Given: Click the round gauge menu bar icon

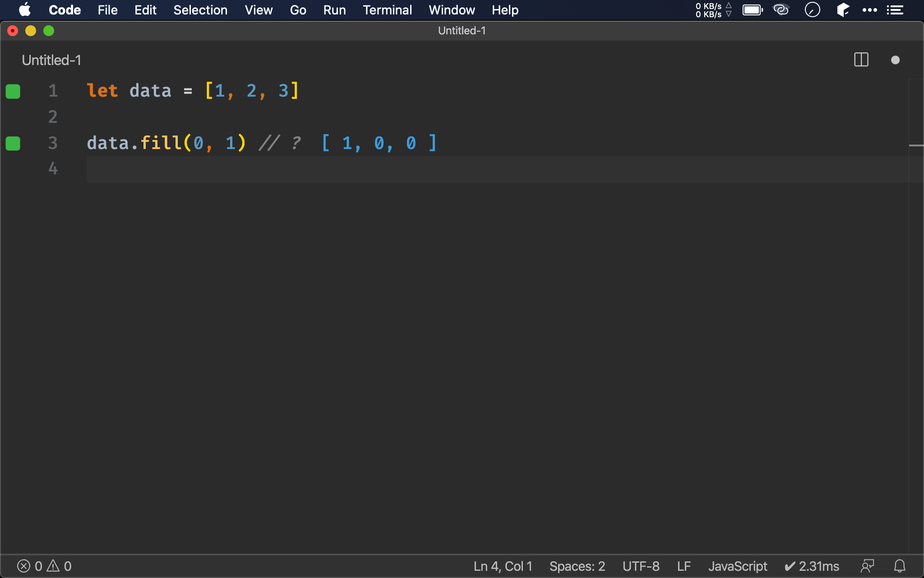Looking at the screenshot, I should [x=812, y=9].
